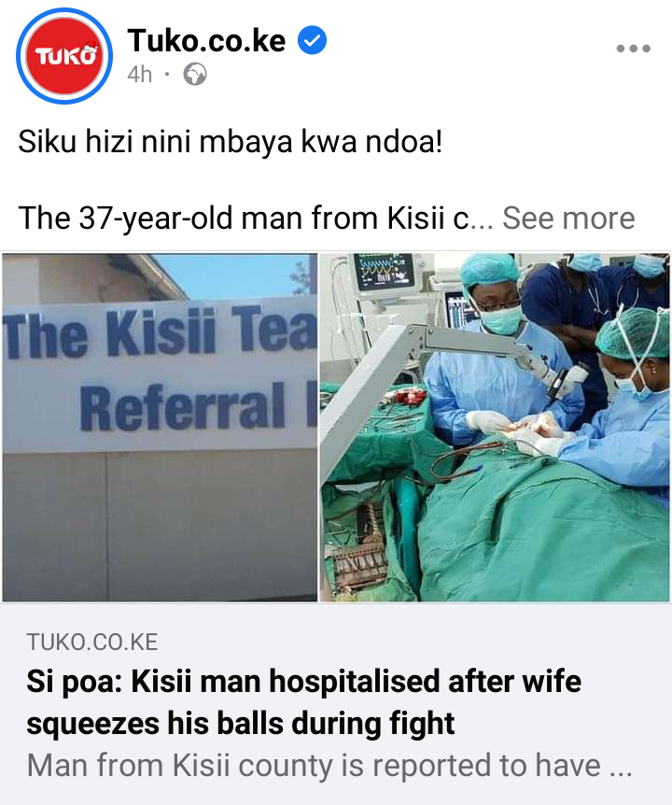
Task: Click second headline line 'squeezes his balls during fight'
Action: pos(240,723)
